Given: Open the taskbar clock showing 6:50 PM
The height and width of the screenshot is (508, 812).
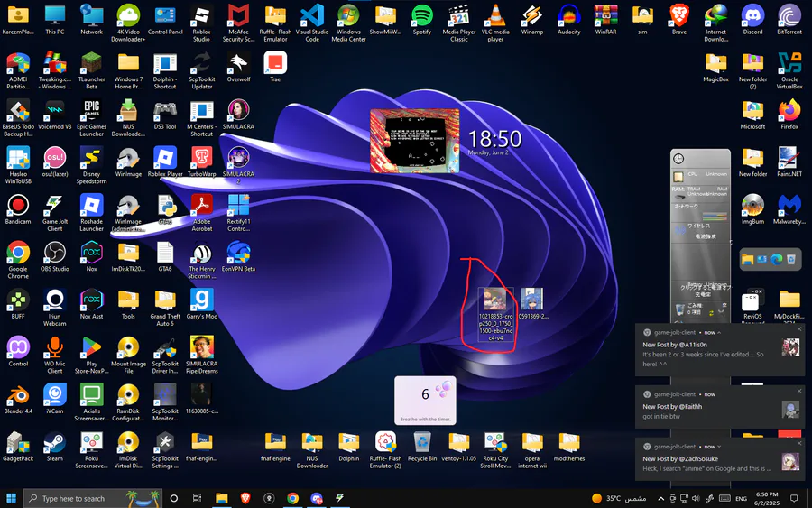Looking at the screenshot, I should point(766,499).
